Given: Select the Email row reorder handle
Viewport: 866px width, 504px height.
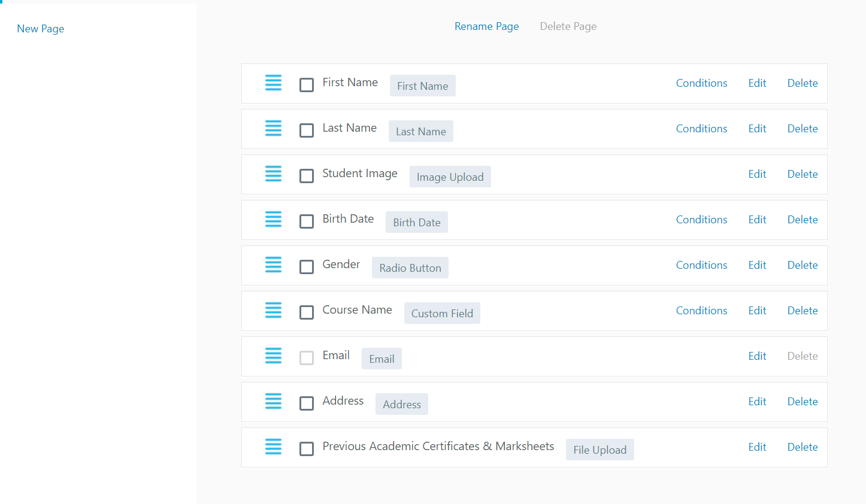Looking at the screenshot, I should [x=273, y=356].
